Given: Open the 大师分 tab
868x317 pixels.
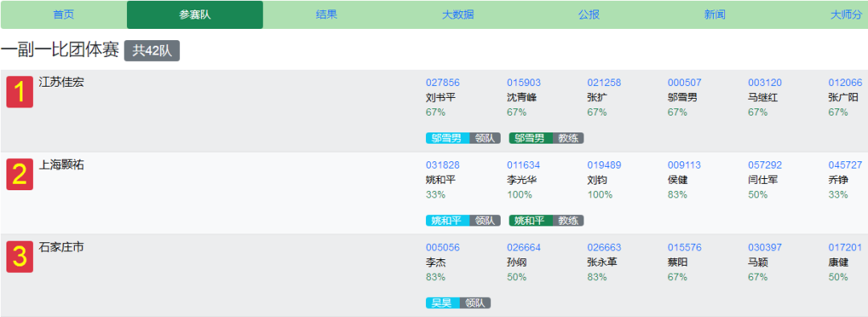Looking at the screenshot, I should (846, 15).
